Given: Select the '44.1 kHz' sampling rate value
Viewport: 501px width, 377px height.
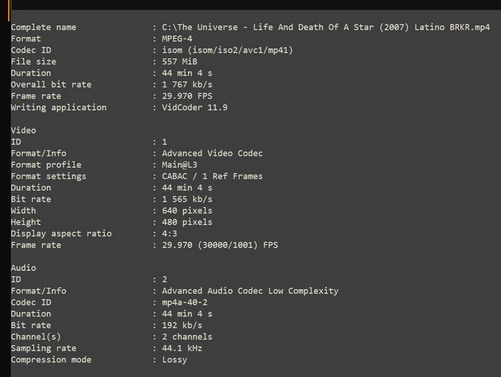Looking at the screenshot, I should coord(182,348).
